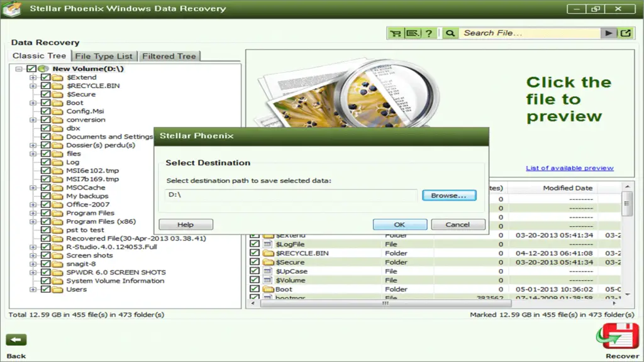Click the file icon next to $LogFile
Screen dimensions: 644x362
268,244
